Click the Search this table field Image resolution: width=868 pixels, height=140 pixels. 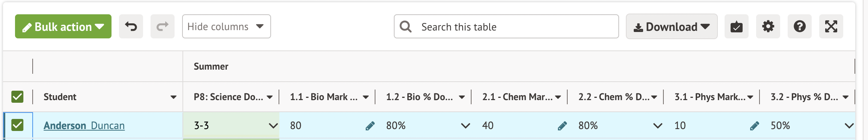[x=506, y=26]
